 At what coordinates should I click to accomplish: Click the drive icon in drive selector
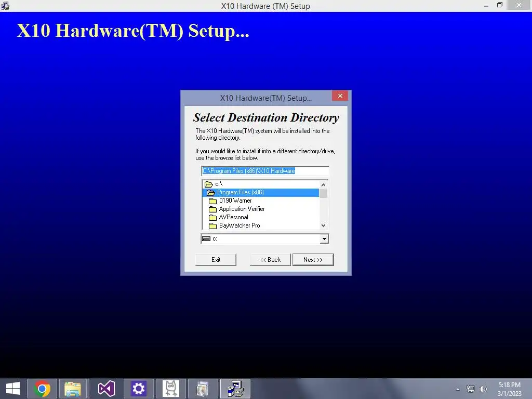tap(206, 239)
